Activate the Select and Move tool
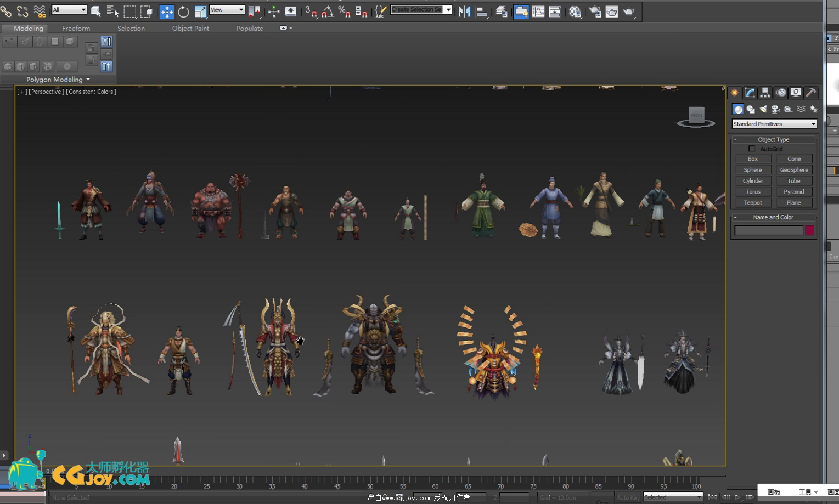The height and width of the screenshot is (504, 839). point(166,12)
